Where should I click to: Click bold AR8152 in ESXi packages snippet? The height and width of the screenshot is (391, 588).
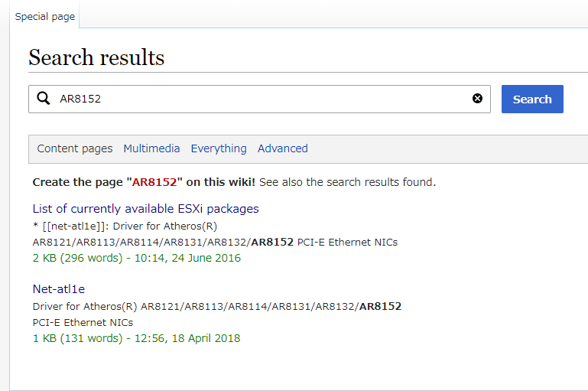coord(272,243)
